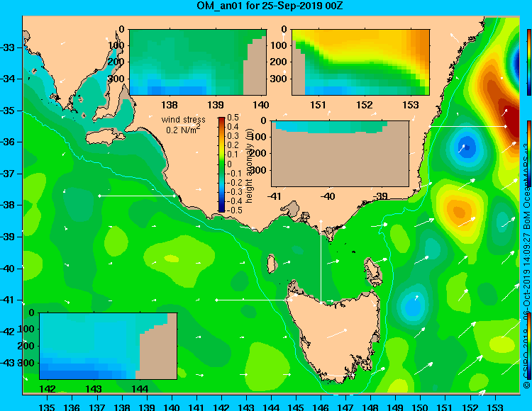
Task: Click the "0.5" tick on the colorbar
Action: coord(233,118)
